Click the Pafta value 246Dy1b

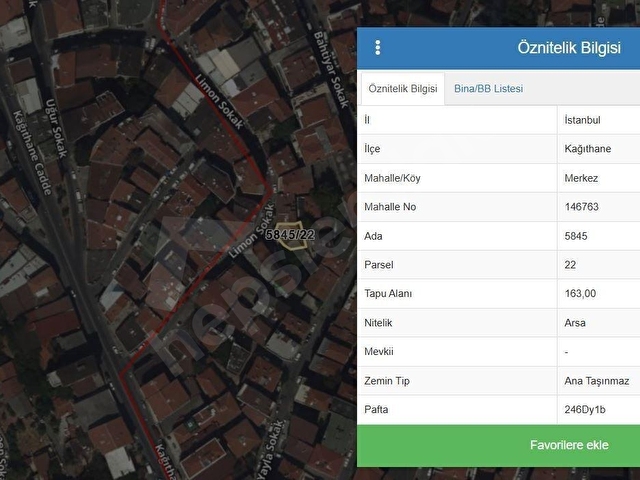point(585,409)
